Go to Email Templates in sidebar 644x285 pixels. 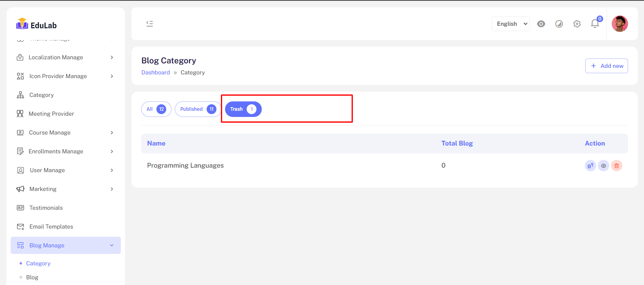point(51,227)
